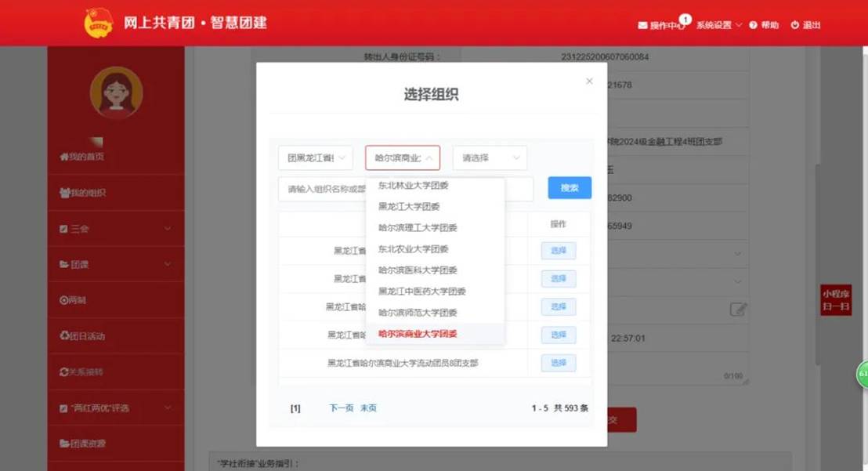The height and width of the screenshot is (471, 868).
Task: Expand the 三会 sidebar menu
Action: pos(116,229)
